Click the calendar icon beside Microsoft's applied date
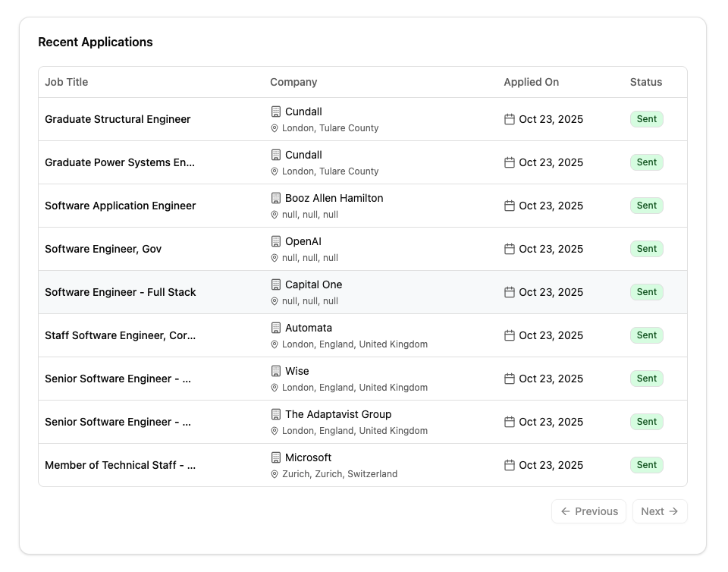This screenshot has height=572, width=728. (x=508, y=465)
